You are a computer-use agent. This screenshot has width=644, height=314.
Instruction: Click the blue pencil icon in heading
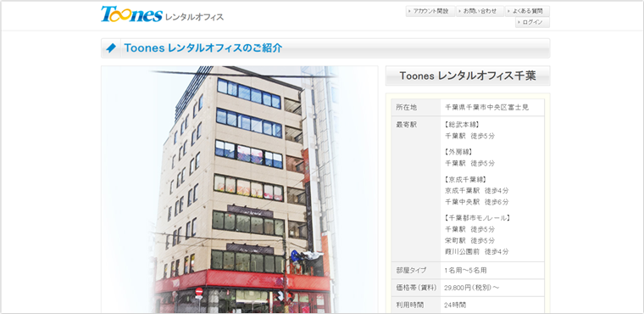pos(111,48)
